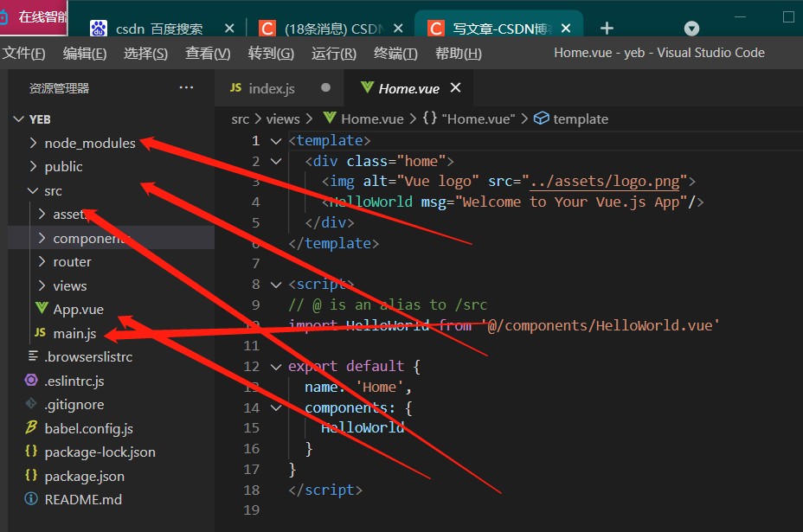This screenshot has width=803, height=532.
Task: Click views in the breadcrumb path
Action: point(283,119)
